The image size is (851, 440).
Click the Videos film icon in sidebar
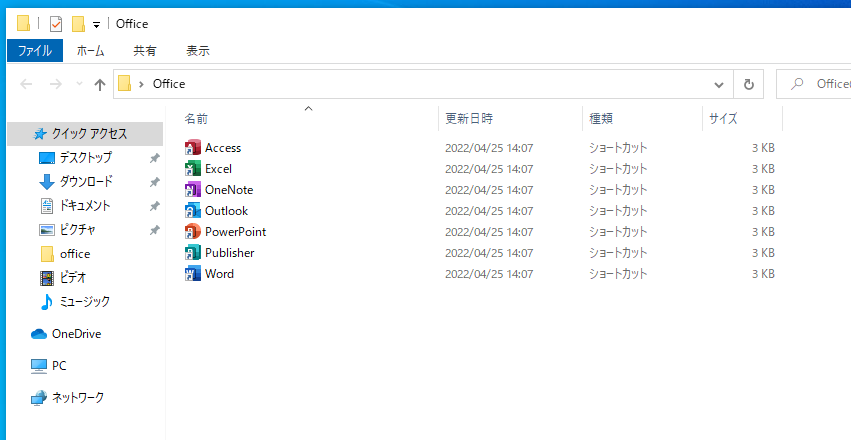click(x=47, y=278)
